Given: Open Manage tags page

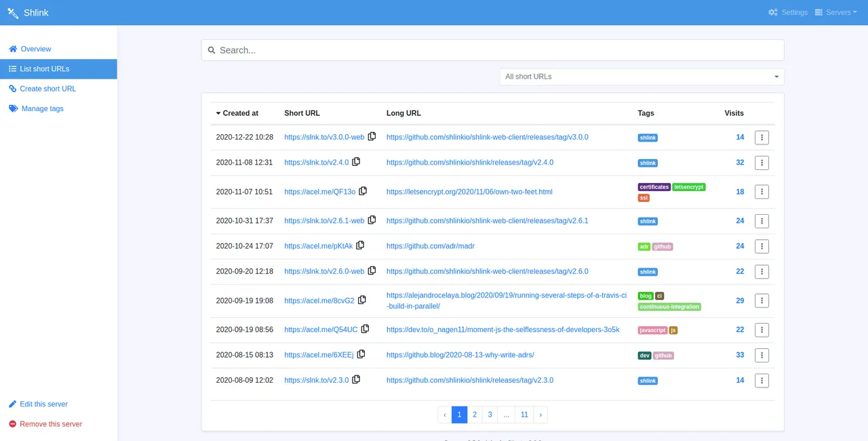Looking at the screenshot, I should pos(58,108).
